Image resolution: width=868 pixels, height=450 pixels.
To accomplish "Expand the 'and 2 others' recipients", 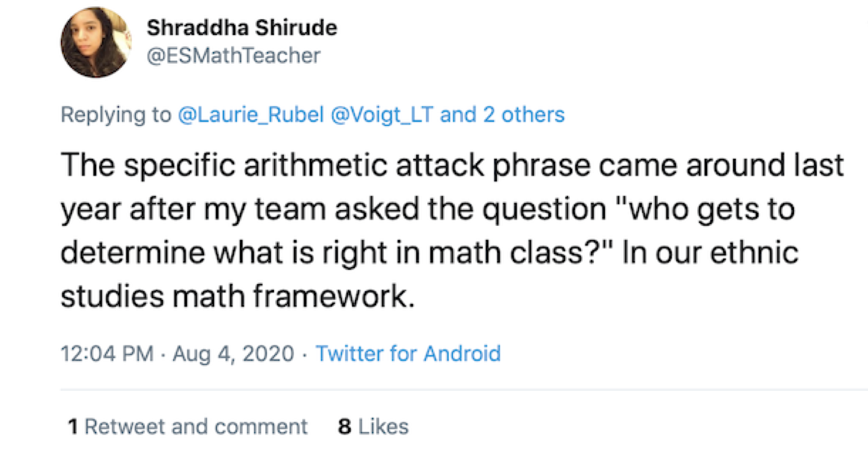I will (x=502, y=115).
